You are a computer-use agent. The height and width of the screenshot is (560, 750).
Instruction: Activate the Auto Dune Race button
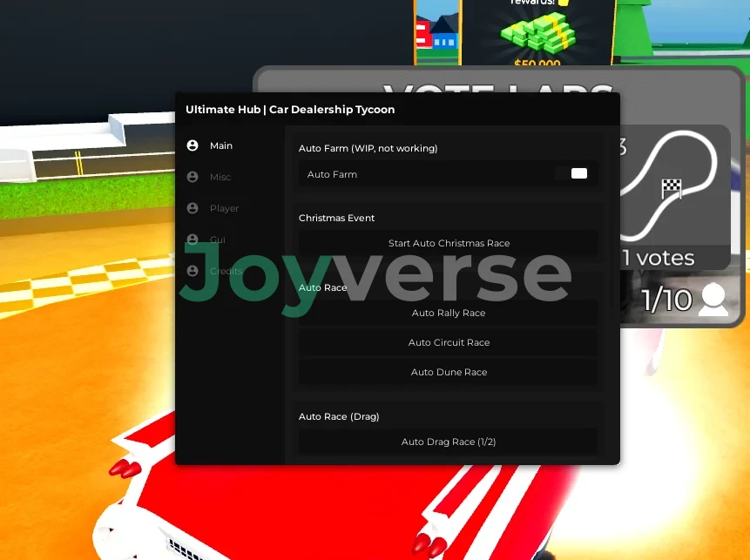(x=449, y=372)
